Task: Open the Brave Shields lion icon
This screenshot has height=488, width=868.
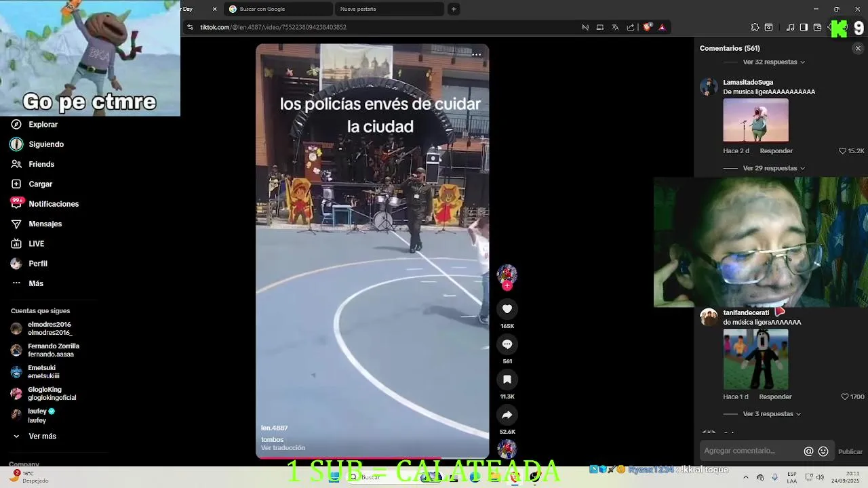Action: click(x=647, y=27)
